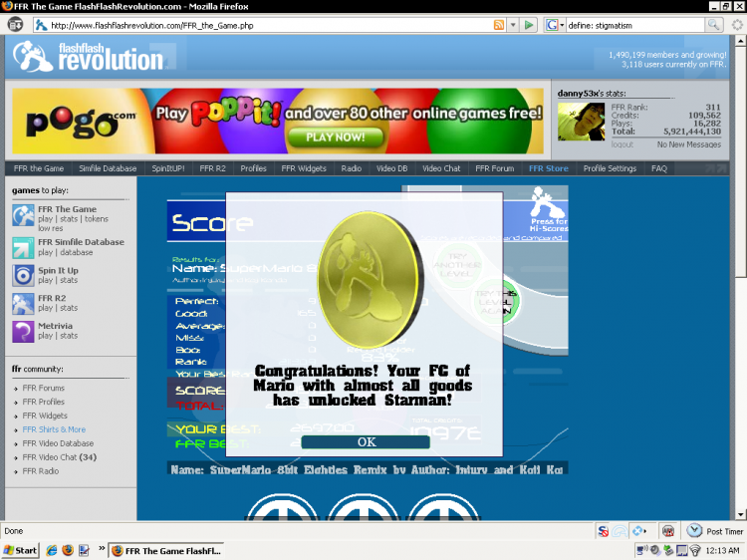Click the FFR R2 sidebar icon
This screenshot has width=747, height=560.
click(x=23, y=304)
